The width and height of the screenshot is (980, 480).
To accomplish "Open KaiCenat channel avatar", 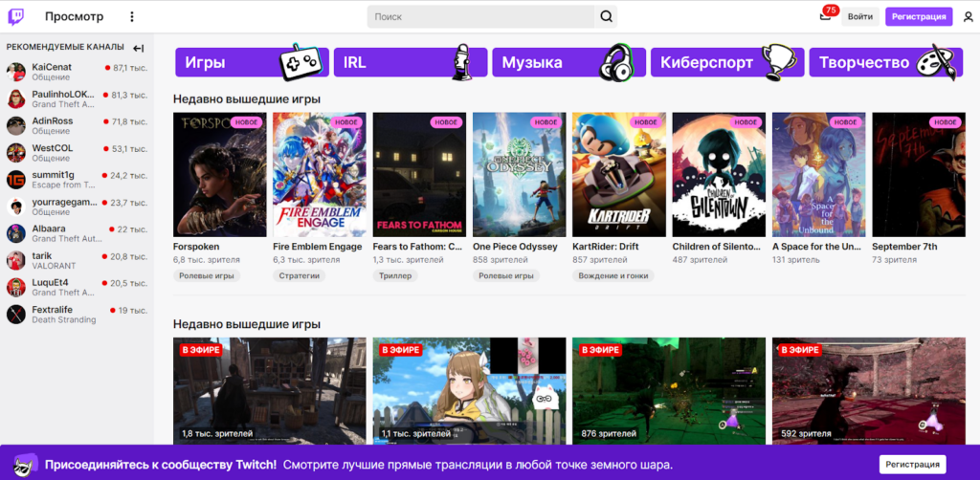I will [16, 73].
